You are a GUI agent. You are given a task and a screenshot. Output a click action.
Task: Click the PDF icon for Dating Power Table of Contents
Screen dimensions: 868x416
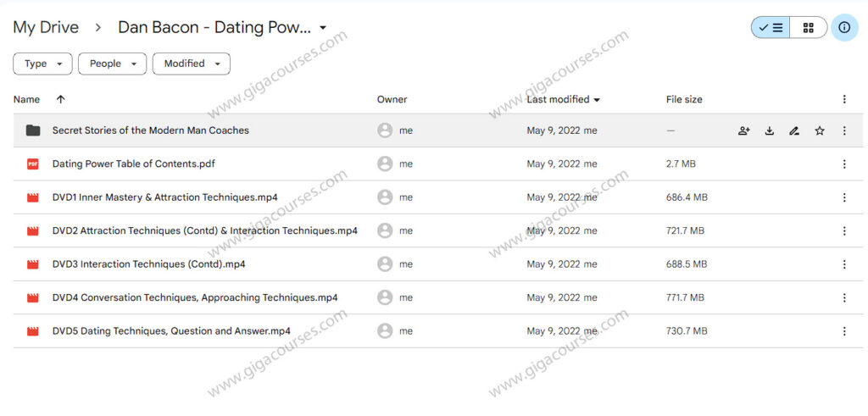tap(33, 164)
